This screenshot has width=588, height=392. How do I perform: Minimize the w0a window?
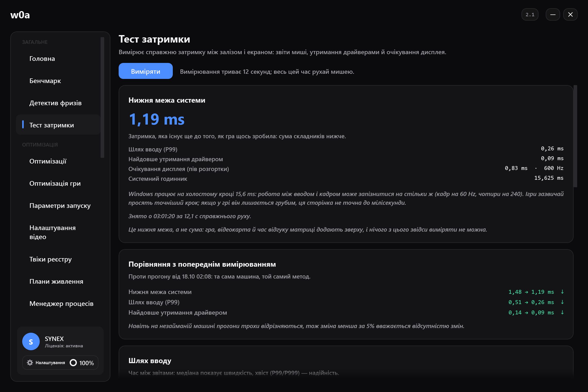(553, 15)
